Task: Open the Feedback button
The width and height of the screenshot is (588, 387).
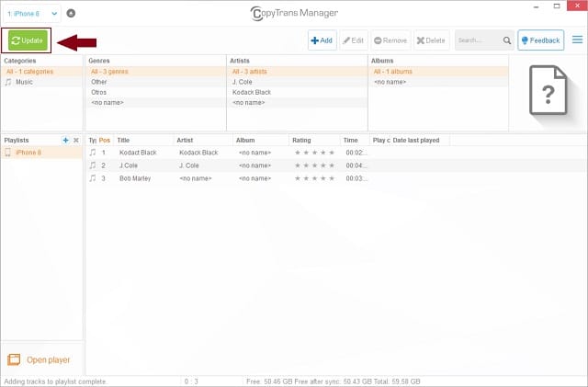Action: click(541, 40)
